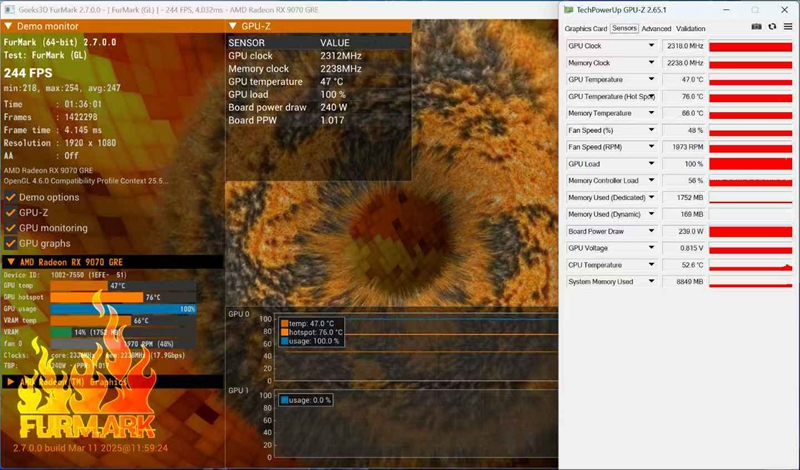Image resolution: width=800 pixels, height=470 pixels.
Task: Collapse the GPU-Z overlay panel header
Action: [233, 26]
